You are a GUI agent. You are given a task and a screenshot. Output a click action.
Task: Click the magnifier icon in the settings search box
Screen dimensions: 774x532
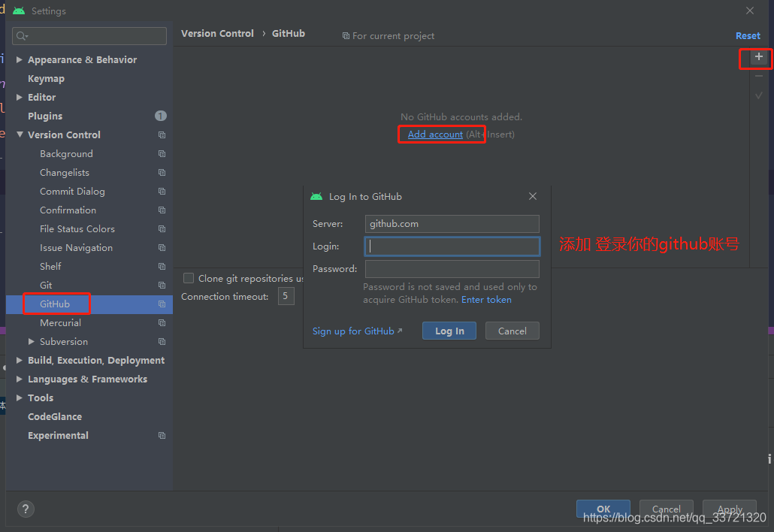pos(23,35)
